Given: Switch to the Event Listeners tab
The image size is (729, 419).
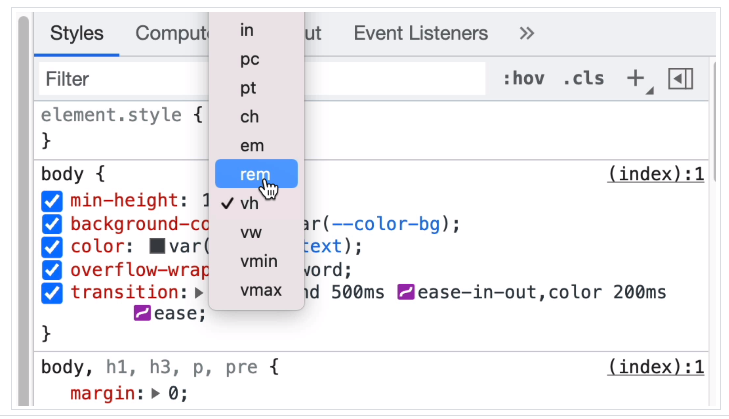Looking at the screenshot, I should point(421,34).
